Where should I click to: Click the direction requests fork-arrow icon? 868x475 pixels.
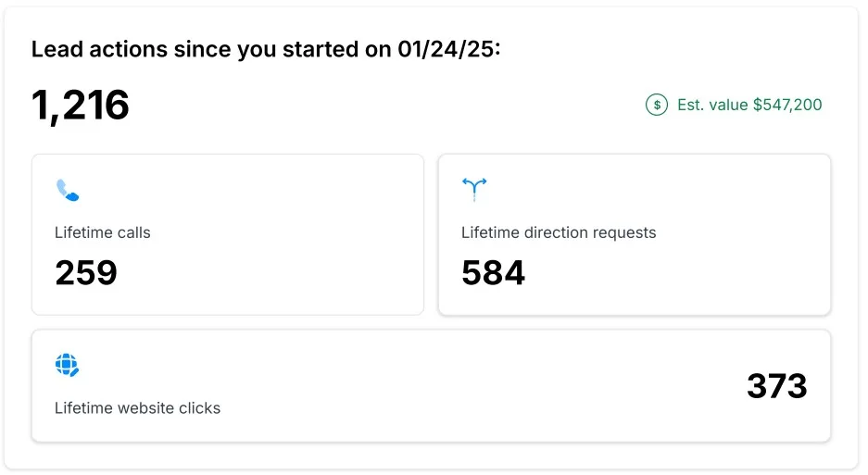point(473,190)
